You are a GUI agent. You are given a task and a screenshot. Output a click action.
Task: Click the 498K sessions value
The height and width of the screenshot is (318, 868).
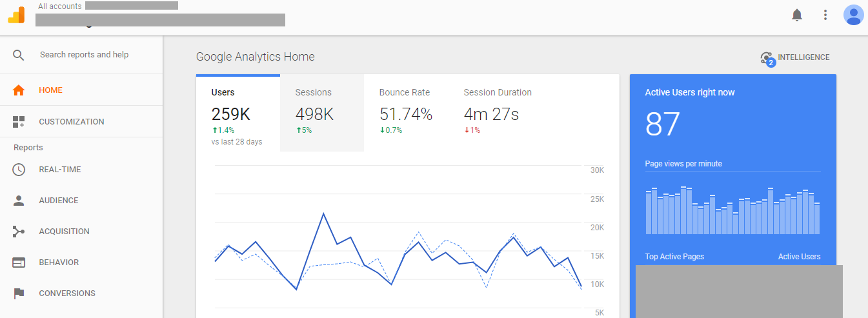[x=314, y=114]
